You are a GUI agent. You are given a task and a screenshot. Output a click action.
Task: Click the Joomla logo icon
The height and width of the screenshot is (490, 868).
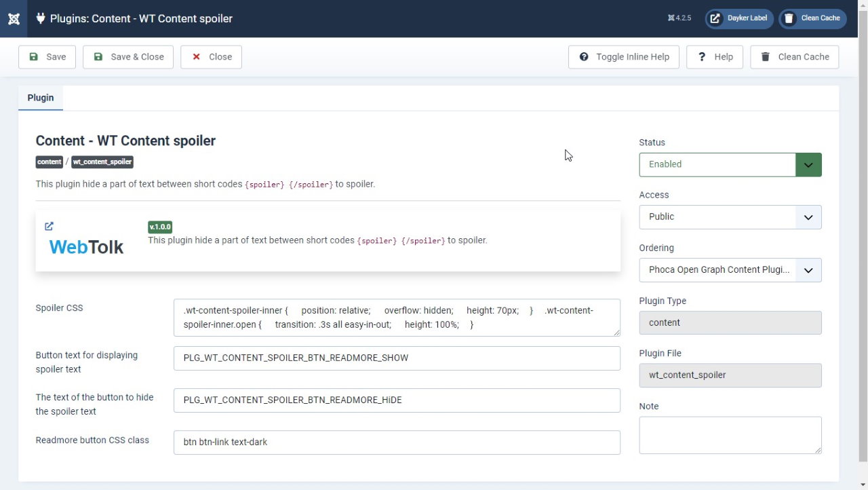(x=14, y=18)
